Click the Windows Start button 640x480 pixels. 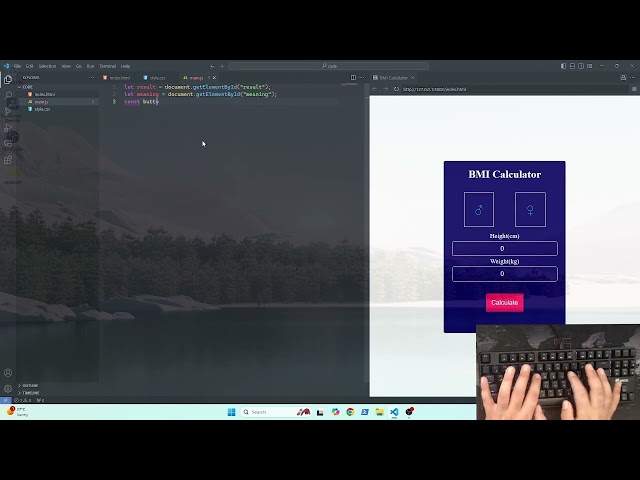tap(231, 412)
